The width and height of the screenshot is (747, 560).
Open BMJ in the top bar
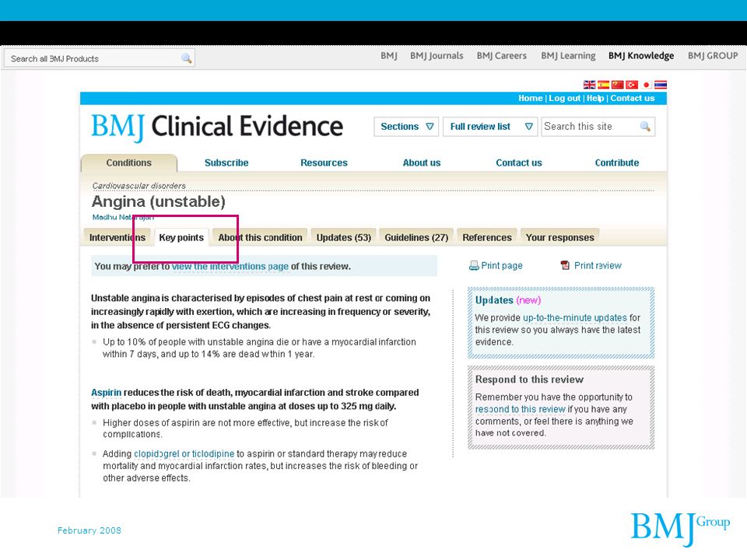pos(389,56)
